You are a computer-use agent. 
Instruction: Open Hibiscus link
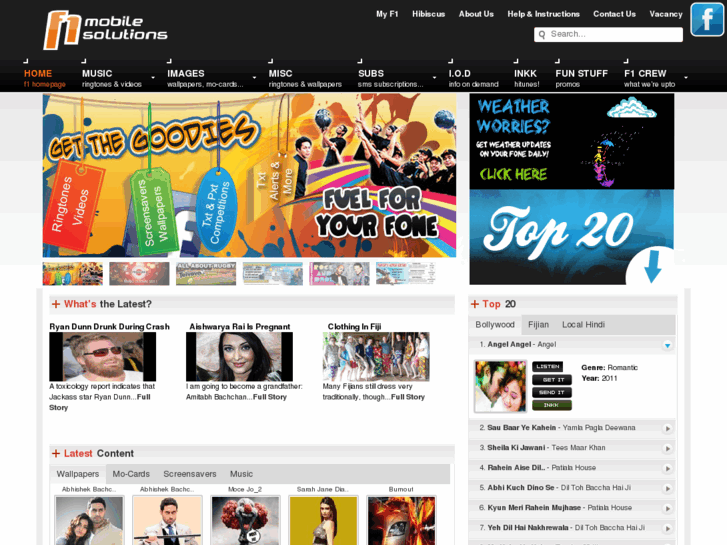click(428, 14)
